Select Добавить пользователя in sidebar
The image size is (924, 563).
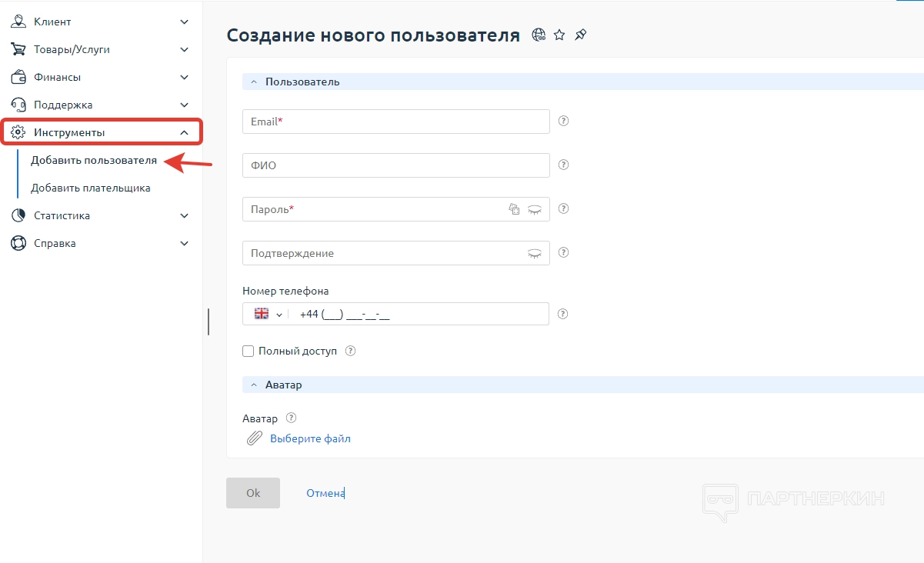pyautogui.click(x=94, y=160)
